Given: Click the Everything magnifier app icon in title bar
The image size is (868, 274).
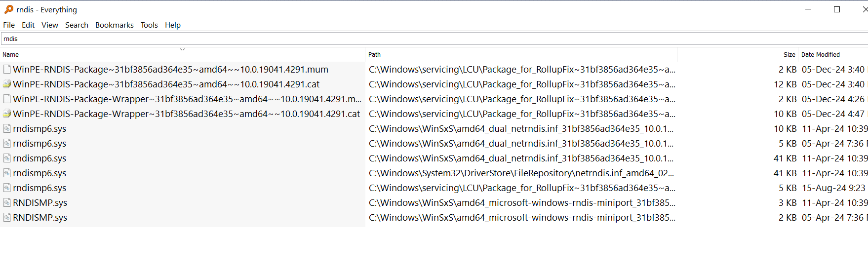Looking at the screenshot, I should [x=9, y=9].
